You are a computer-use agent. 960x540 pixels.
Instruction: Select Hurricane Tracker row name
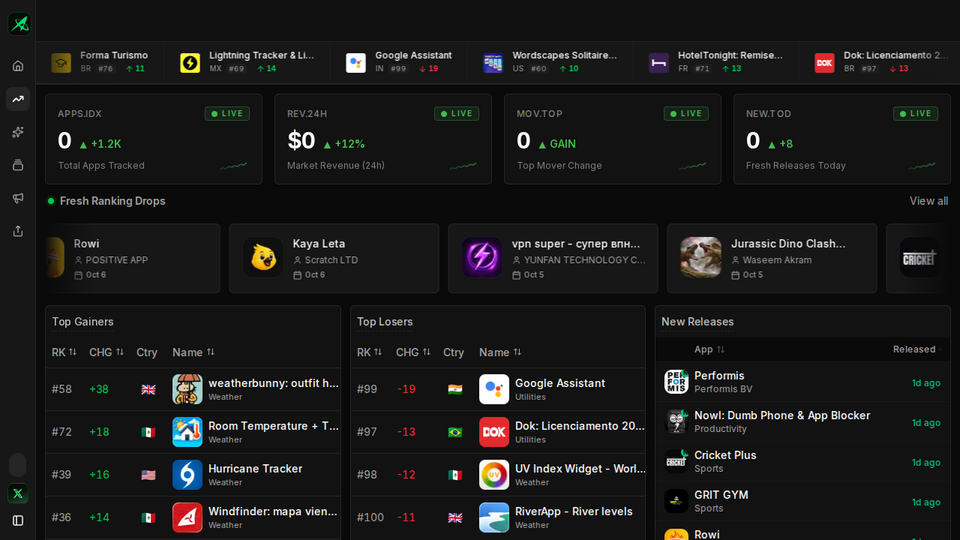(255, 469)
